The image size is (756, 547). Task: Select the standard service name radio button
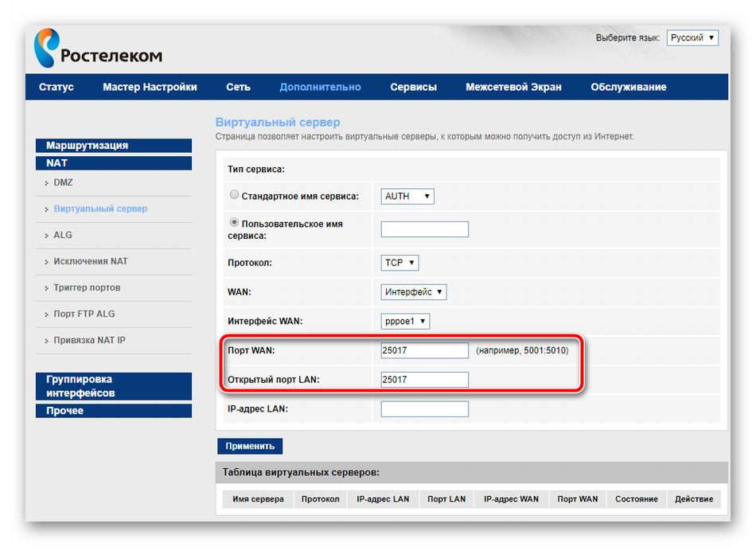[234, 195]
